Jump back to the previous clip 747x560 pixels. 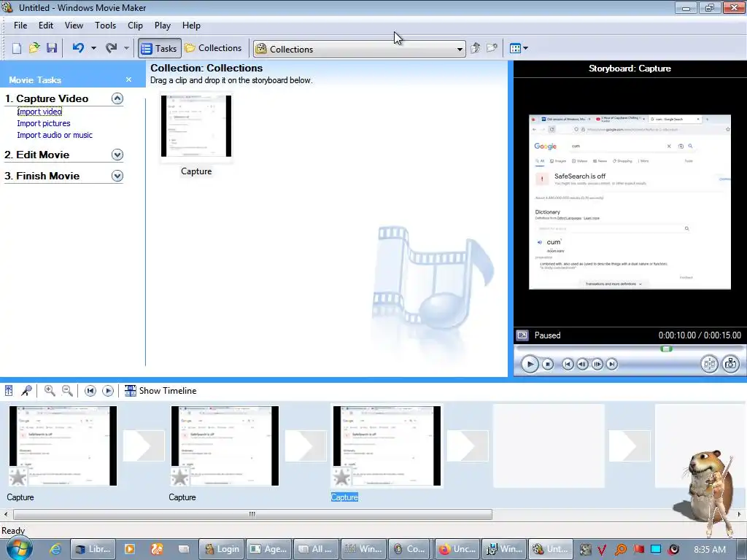tap(568, 365)
